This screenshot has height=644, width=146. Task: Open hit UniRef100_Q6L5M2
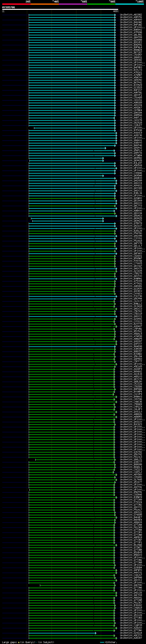(131, 35)
